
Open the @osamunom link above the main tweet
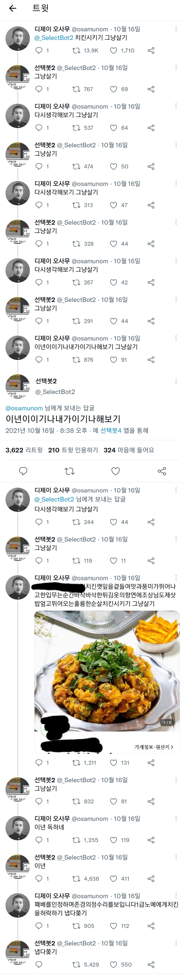click(24, 408)
